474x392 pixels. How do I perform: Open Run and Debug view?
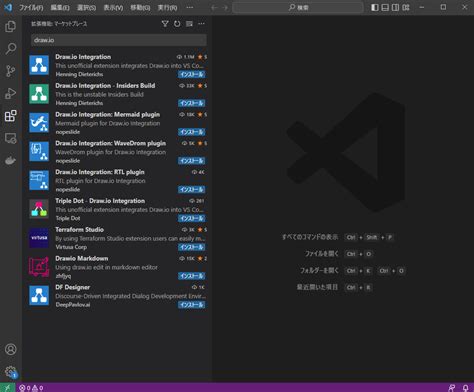click(x=11, y=93)
